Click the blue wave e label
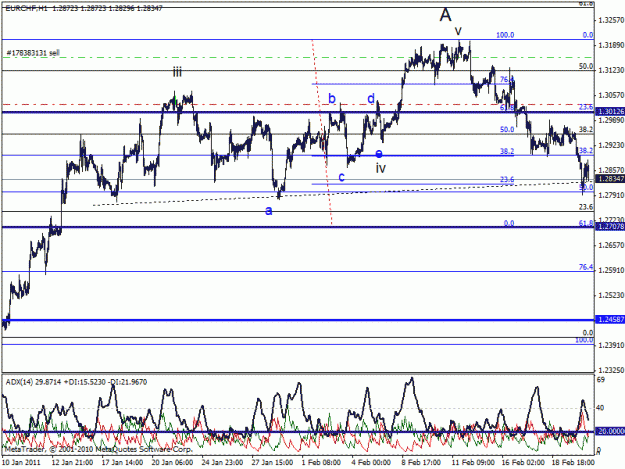 coord(379,153)
